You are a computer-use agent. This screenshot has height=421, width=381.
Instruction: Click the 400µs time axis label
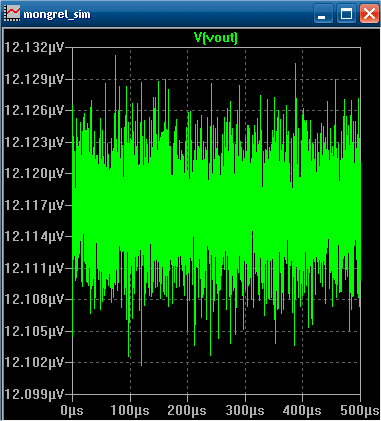302,411
